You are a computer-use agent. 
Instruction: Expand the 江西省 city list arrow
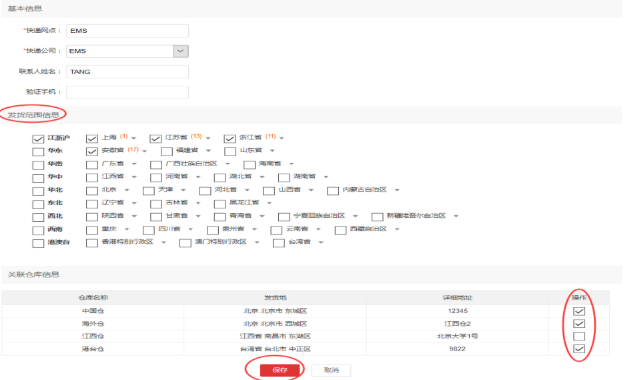[x=134, y=177]
